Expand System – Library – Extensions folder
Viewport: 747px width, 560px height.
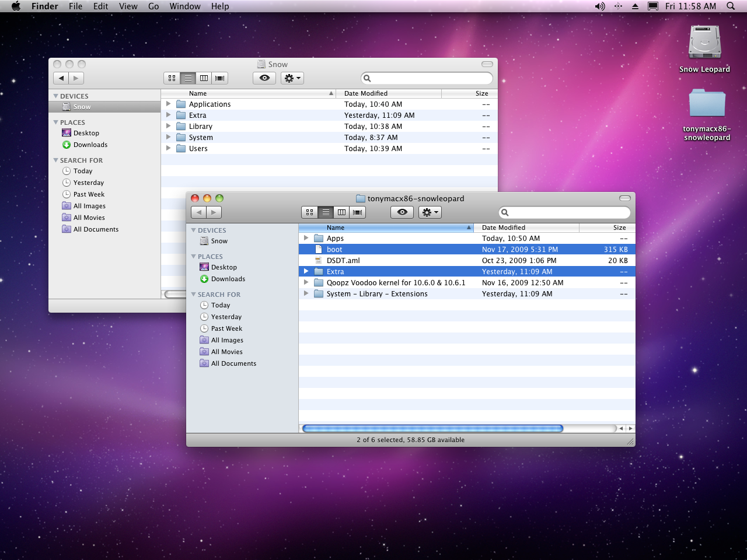[x=306, y=293]
